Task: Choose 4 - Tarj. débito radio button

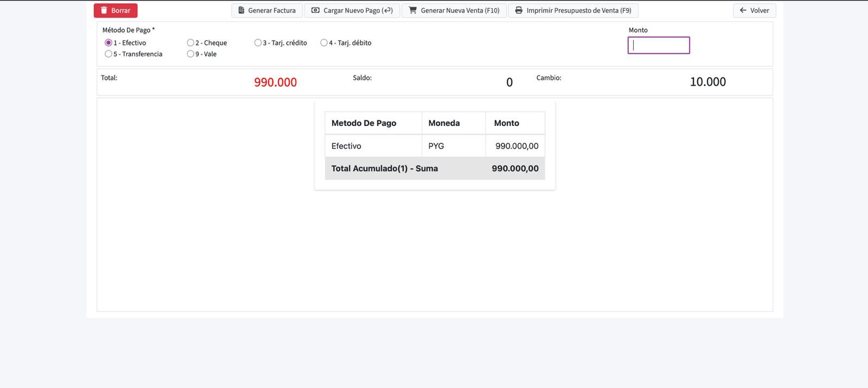Action: pyautogui.click(x=324, y=43)
